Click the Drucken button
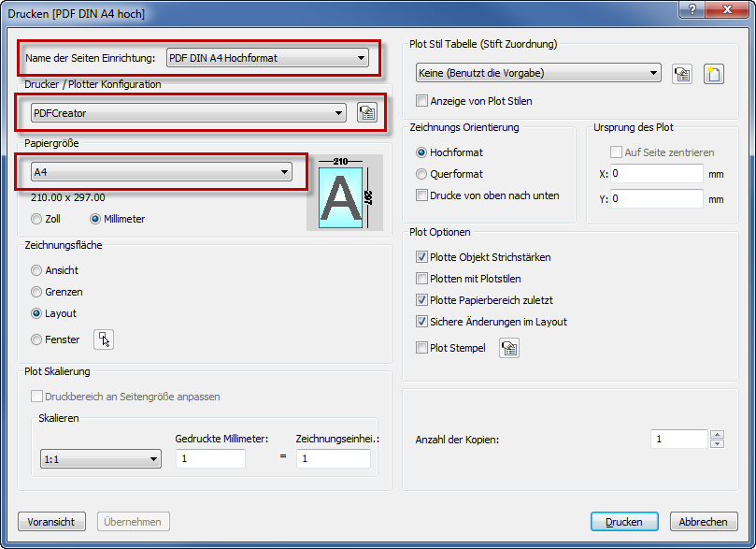 click(623, 522)
